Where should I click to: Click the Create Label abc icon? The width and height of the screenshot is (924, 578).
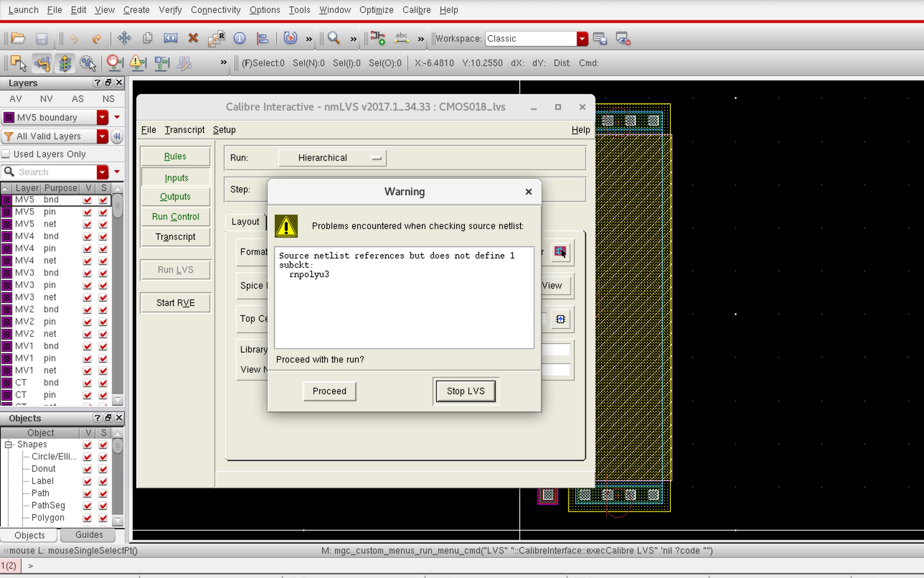click(402, 38)
